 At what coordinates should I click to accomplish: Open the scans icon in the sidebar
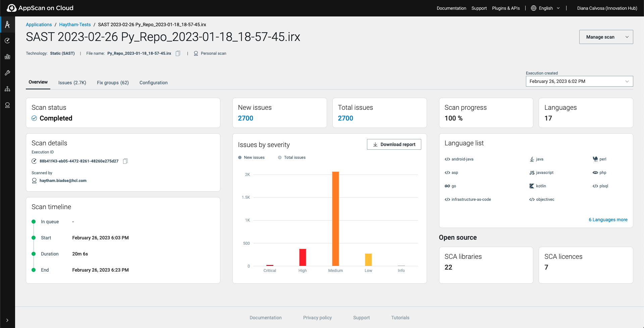(x=7, y=41)
